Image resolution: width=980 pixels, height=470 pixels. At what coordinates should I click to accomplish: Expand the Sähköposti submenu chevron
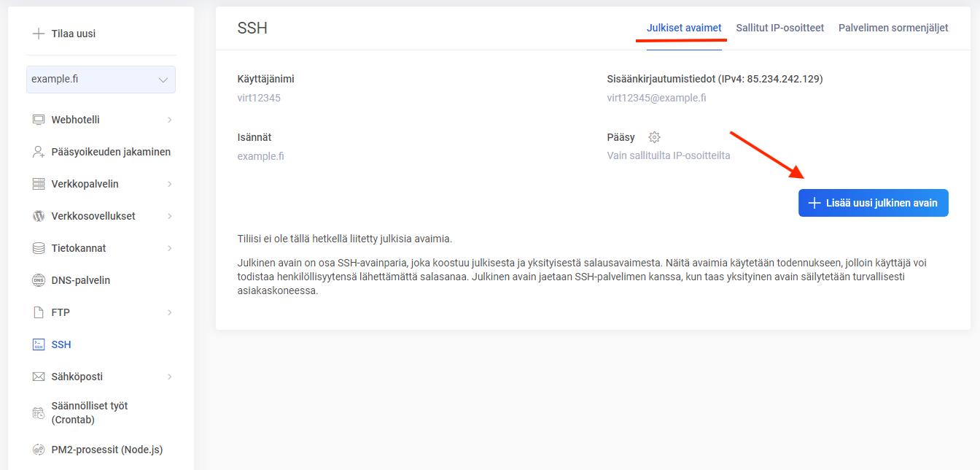[169, 377]
